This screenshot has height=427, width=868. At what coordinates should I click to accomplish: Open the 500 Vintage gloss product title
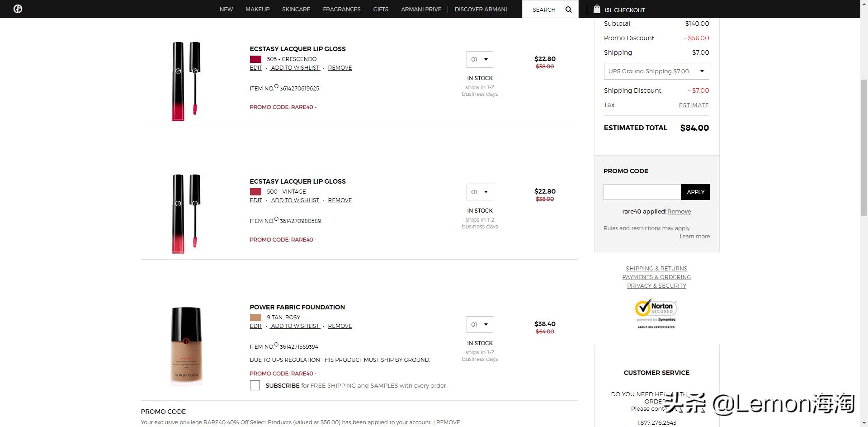(x=297, y=181)
